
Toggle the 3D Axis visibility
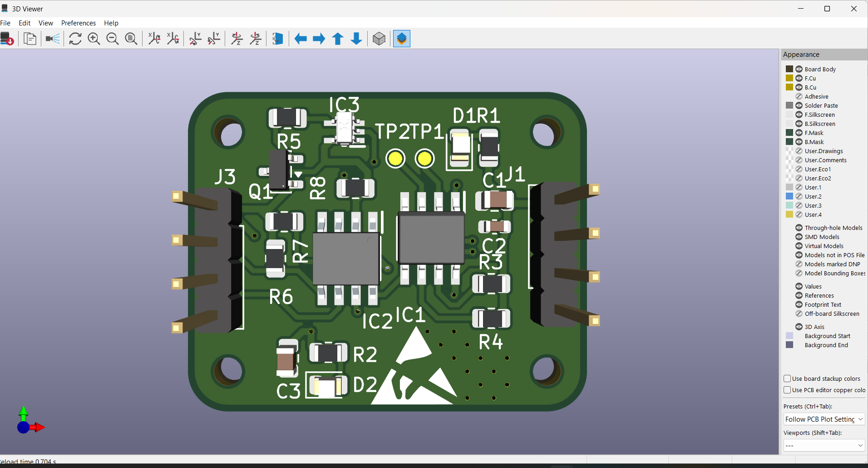pos(799,327)
